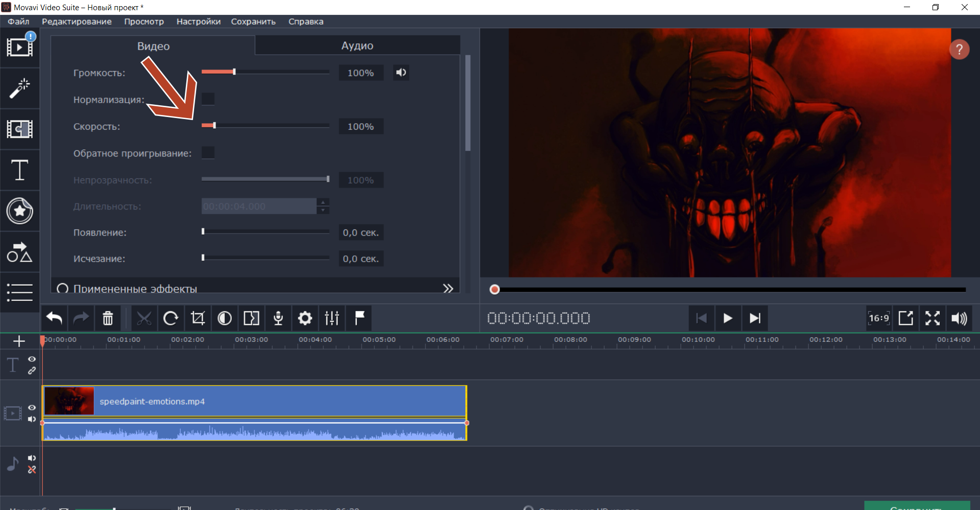
Task: Rotate the clip with rotate icon
Action: click(171, 318)
